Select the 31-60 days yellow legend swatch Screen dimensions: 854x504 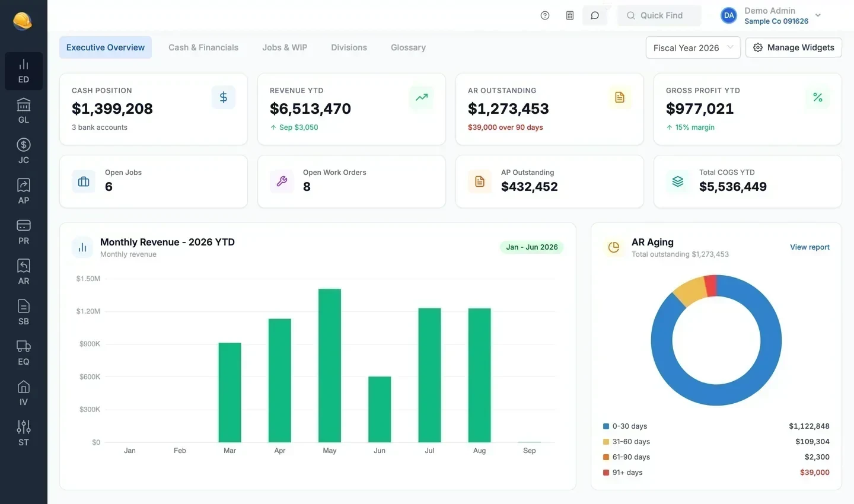pyautogui.click(x=606, y=442)
